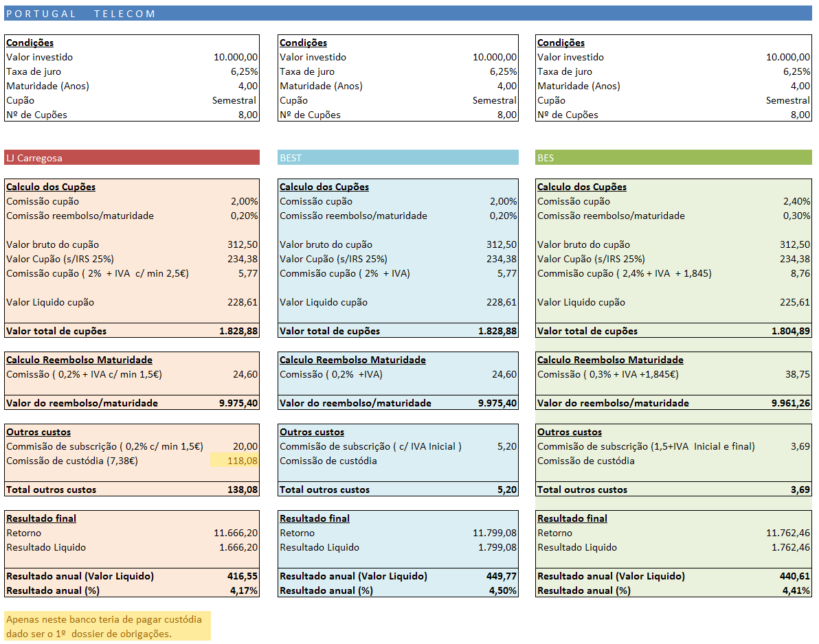819x644 pixels.
Task: Select the coupon commission value 8,76
Action: (x=800, y=273)
